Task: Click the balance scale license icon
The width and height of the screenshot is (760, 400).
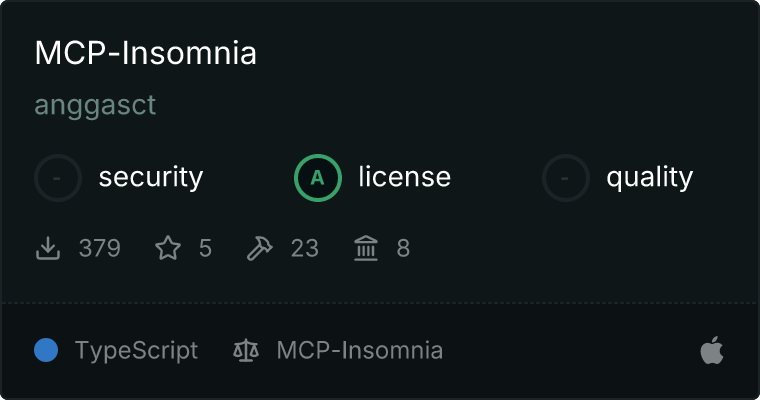Action: pyautogui.click(x=245, y=351)
